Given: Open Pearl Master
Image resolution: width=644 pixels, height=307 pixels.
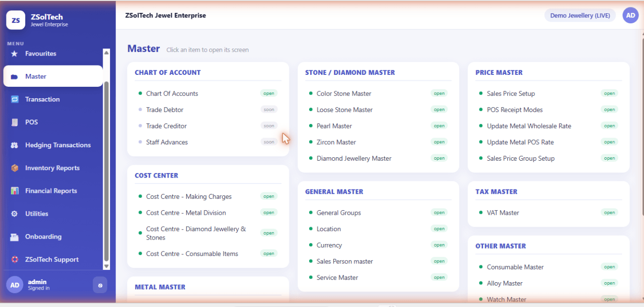Looking at the screenshot, I should (x=378, y=126).
